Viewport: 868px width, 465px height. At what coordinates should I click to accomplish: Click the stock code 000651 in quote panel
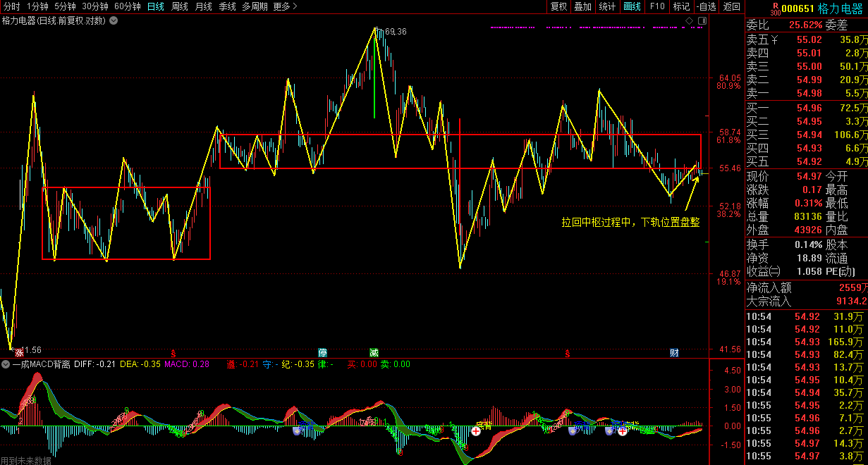pos(797,8)
